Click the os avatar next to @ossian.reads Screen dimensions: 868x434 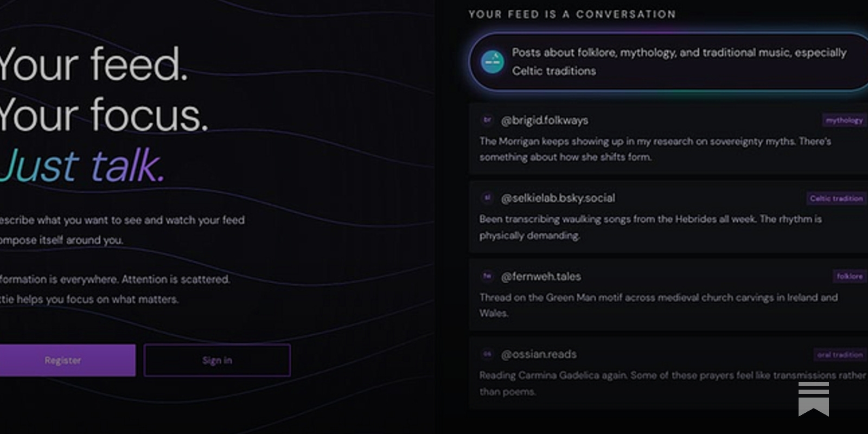point(487,354)
